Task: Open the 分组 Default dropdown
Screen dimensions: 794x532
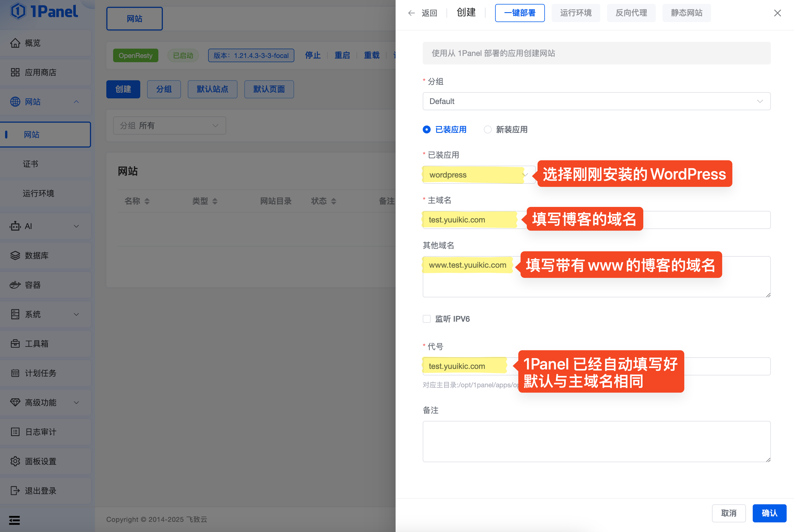Action: [596, 101]
